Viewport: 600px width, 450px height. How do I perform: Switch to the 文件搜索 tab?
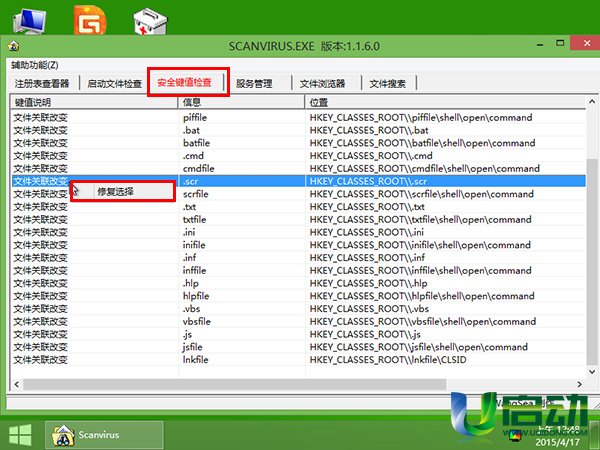tap(387, 83)
